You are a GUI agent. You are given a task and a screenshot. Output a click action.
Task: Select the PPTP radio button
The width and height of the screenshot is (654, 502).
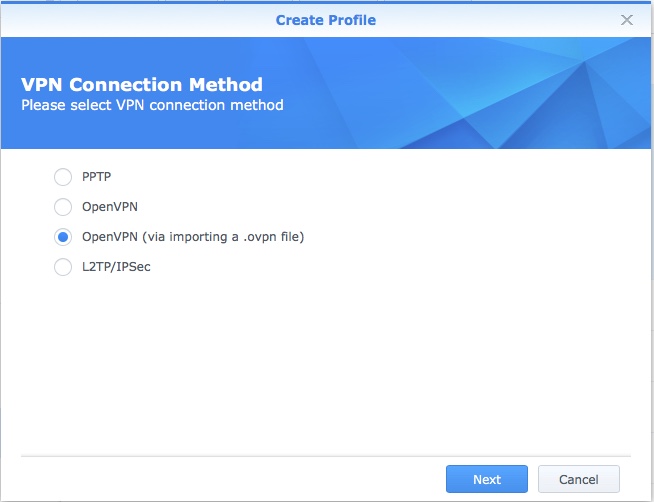pos(63,177)
